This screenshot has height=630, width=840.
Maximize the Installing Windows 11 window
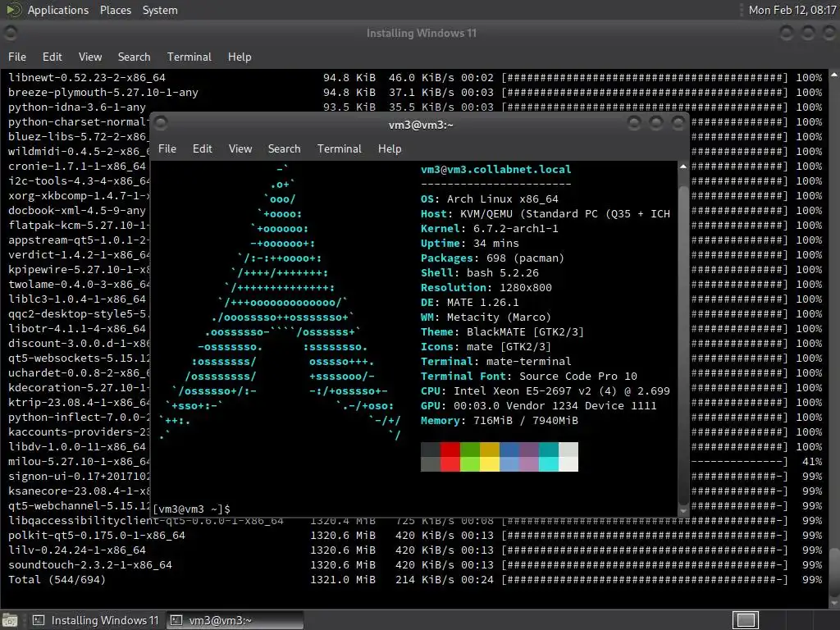pyautogui.click(x=807, y=33)
